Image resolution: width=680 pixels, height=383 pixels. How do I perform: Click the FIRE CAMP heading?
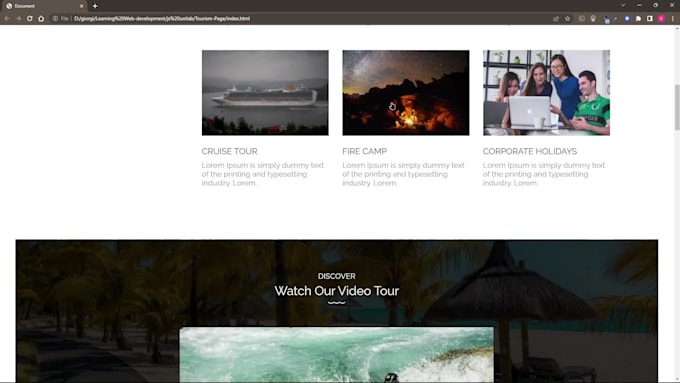pos(364,151)
